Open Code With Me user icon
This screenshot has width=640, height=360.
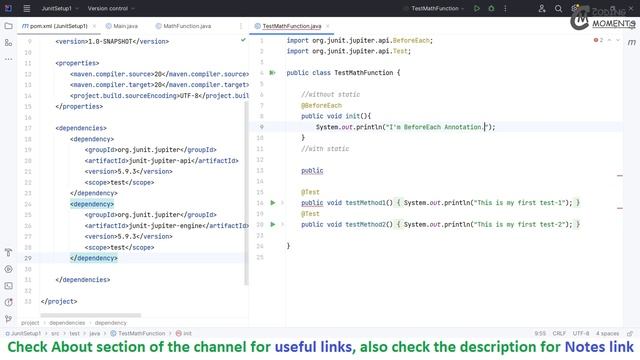pos(542,8)
